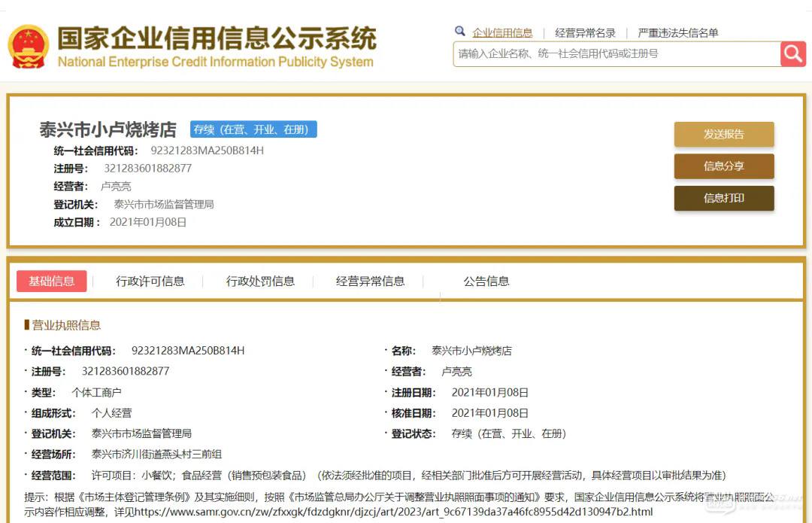Open the 行政许可信息 tab

coord(150,281)
